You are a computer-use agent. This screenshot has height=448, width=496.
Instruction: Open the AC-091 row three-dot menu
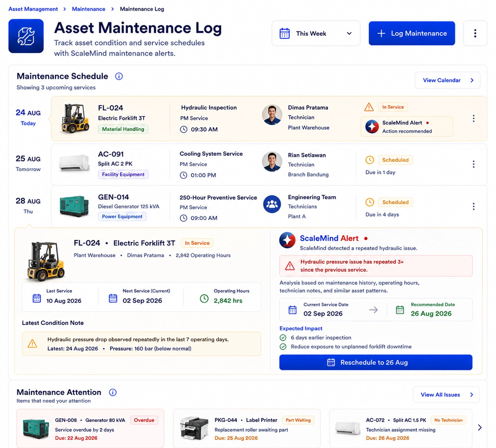(x=473, y=164)
